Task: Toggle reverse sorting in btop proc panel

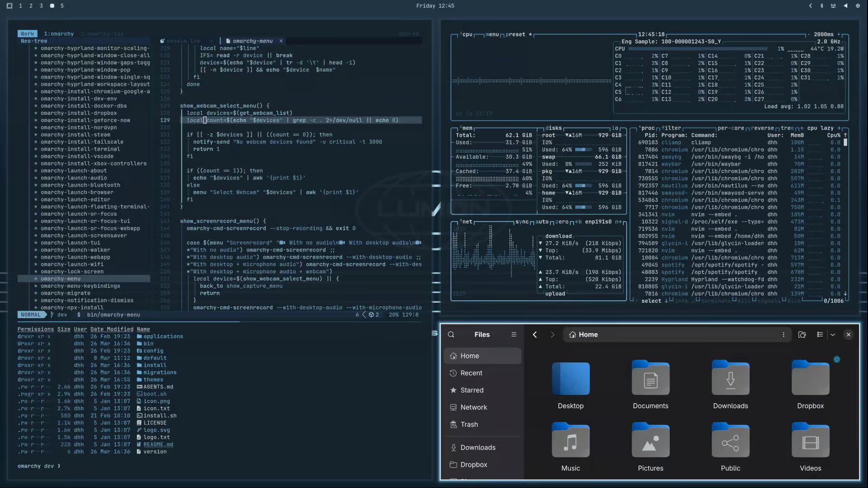Action: [762, 128]
